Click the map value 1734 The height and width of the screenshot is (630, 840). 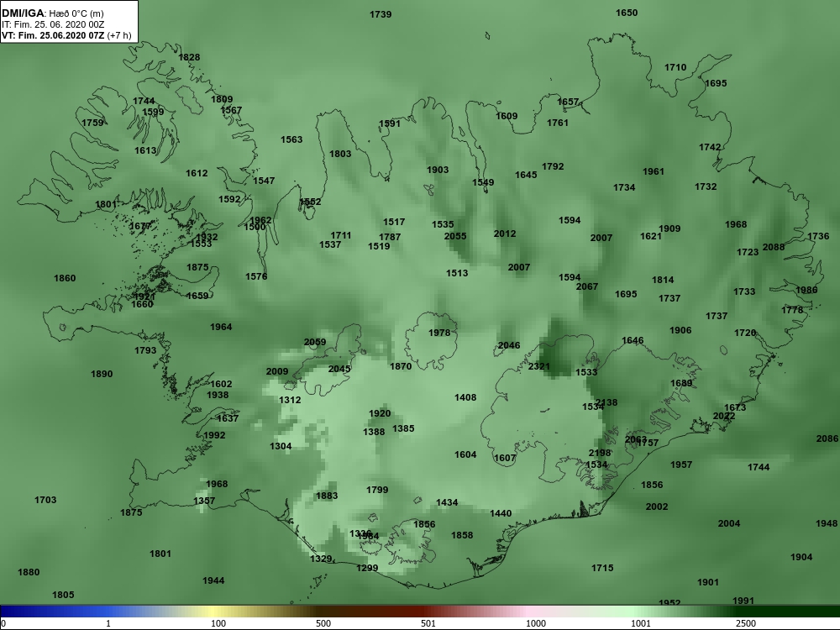click(x=624, y=187)
